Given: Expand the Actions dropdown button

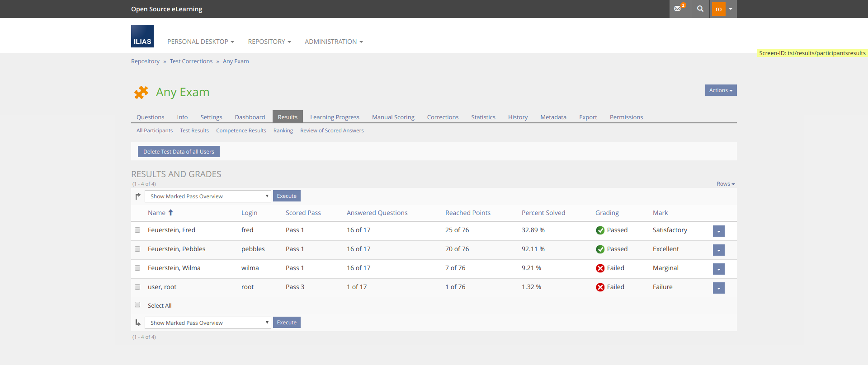Looking at the screenshot, I should pyautogui.click(x=721, y=90).
